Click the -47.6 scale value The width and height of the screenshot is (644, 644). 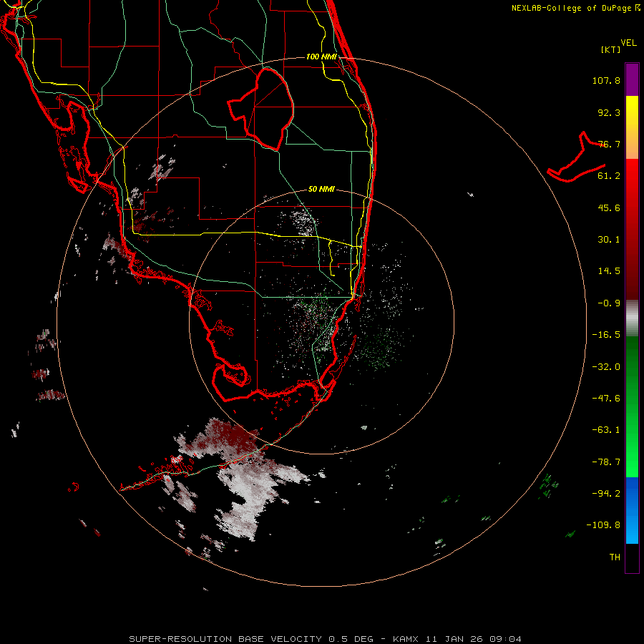(x=606, y=399)
